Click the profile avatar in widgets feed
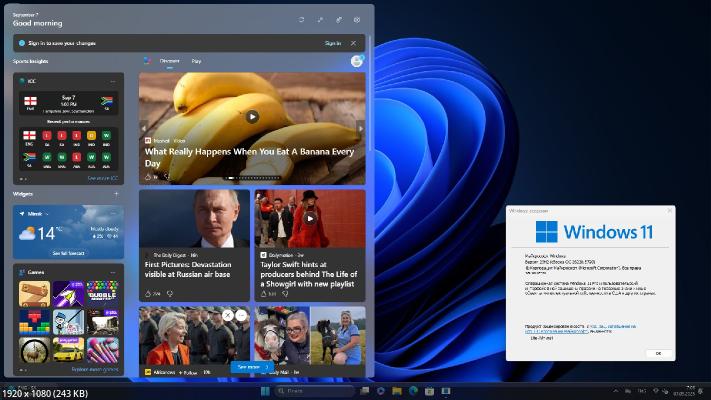This screenshot has width=711, height=400. (x=357, y=61)
